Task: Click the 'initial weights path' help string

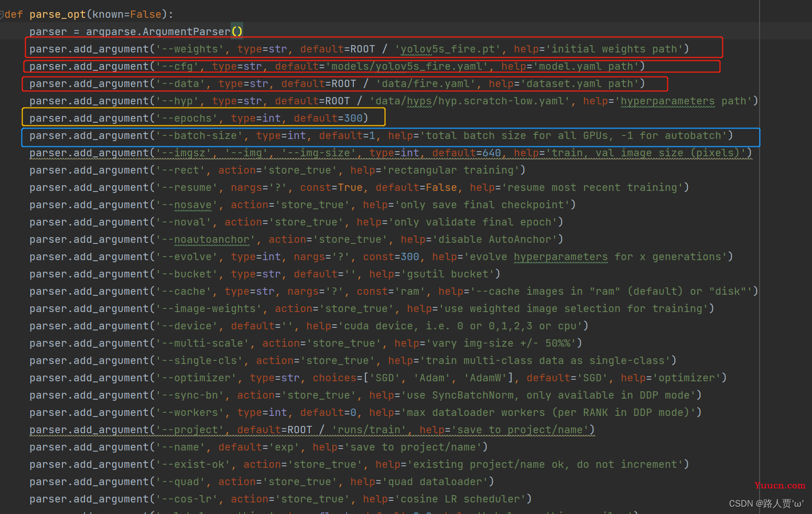Action: pyautogui.click(x=614, y=49)
